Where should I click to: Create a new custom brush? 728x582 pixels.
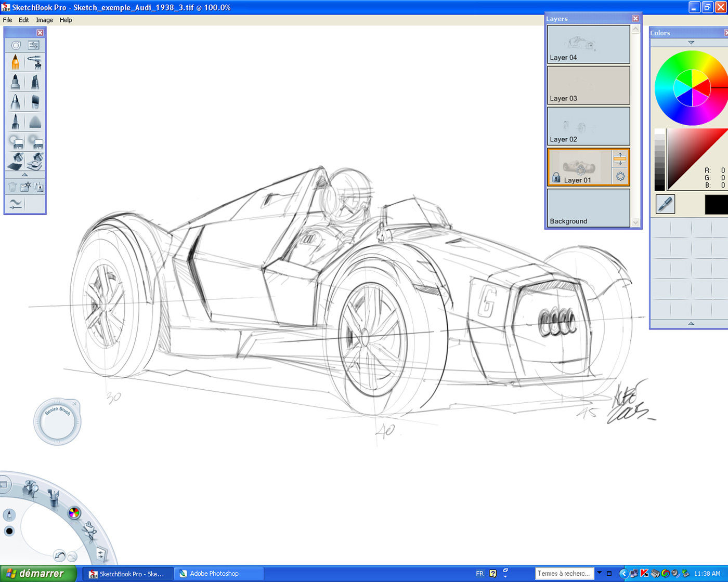pos(25,187)
